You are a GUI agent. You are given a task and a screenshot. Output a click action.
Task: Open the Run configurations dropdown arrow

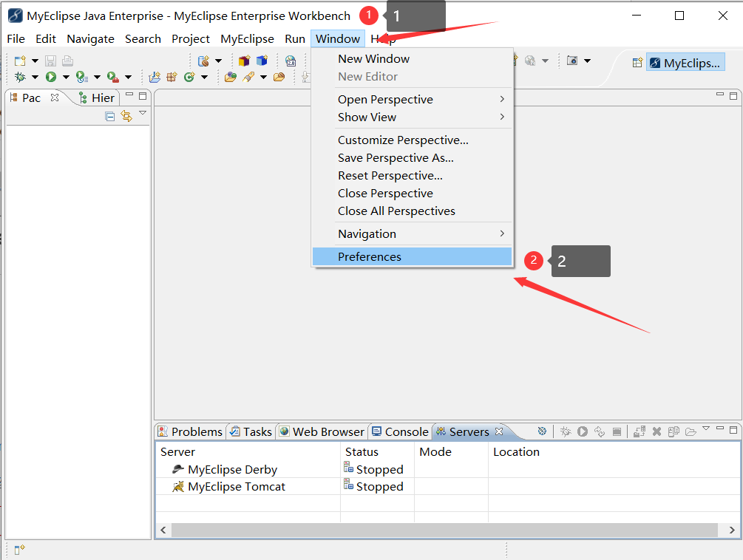pyautogui.click(x=66, y=77)
